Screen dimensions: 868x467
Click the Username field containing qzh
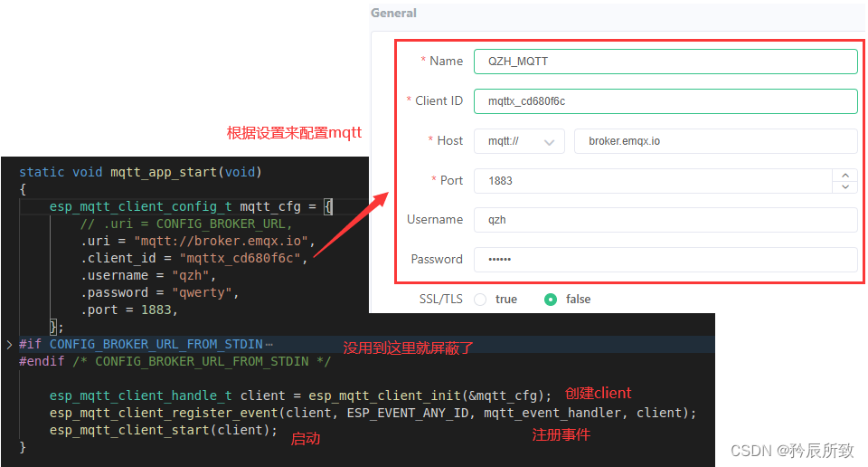[x=665, y=220]
